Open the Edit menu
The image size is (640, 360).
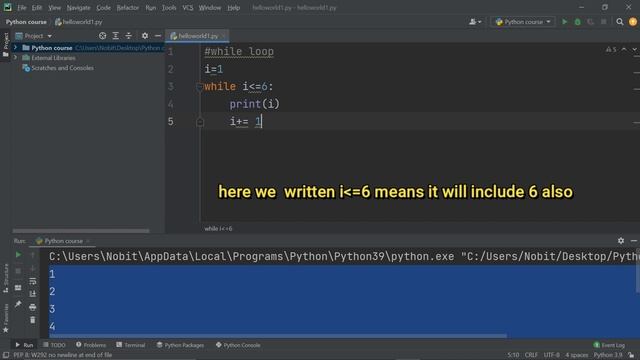(x=37, y=7)
